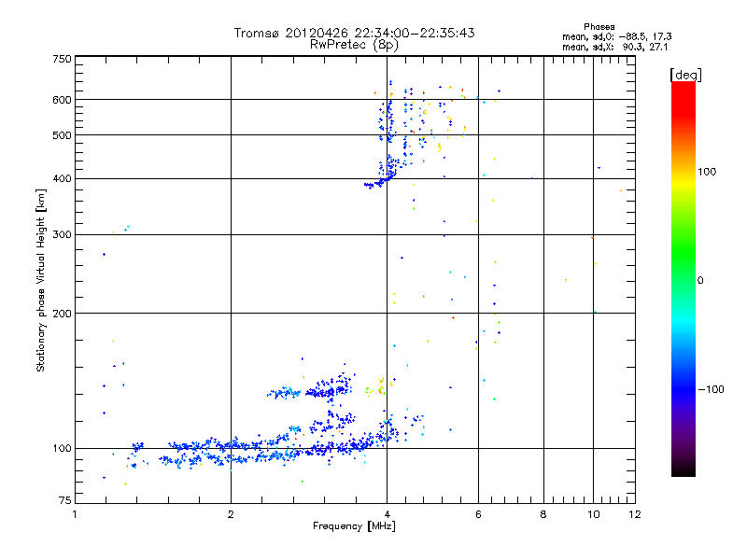Click the '0' colorbar tick label
This screenshot has height=560, width=747.
click(x=700, y=280)
